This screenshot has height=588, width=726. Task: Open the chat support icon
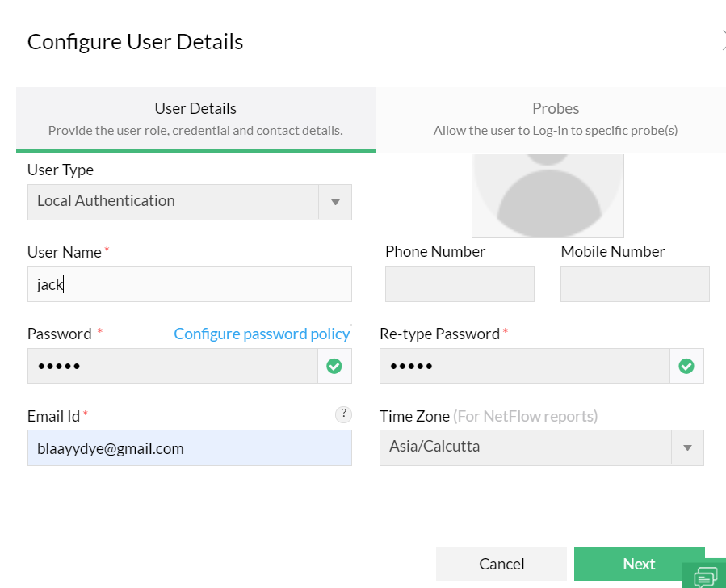[705, 576]
